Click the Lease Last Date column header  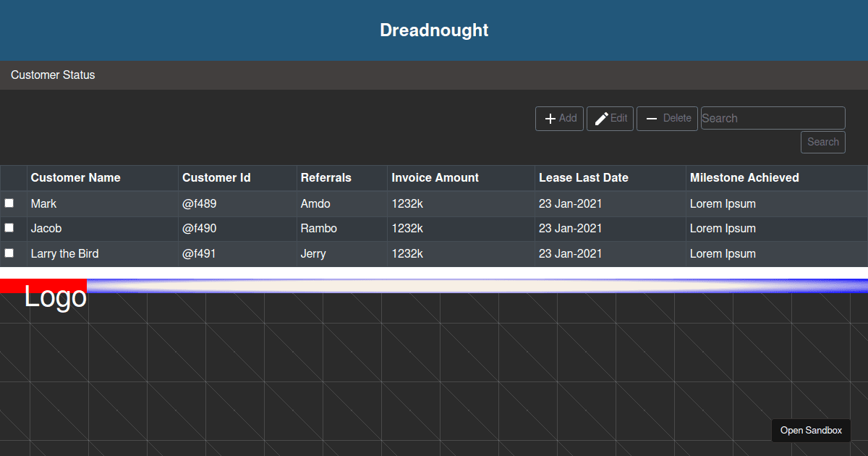pos(610,178)
